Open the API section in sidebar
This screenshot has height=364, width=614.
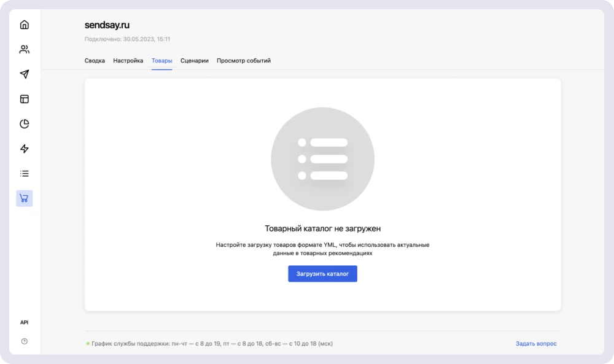tap(25, 322)
